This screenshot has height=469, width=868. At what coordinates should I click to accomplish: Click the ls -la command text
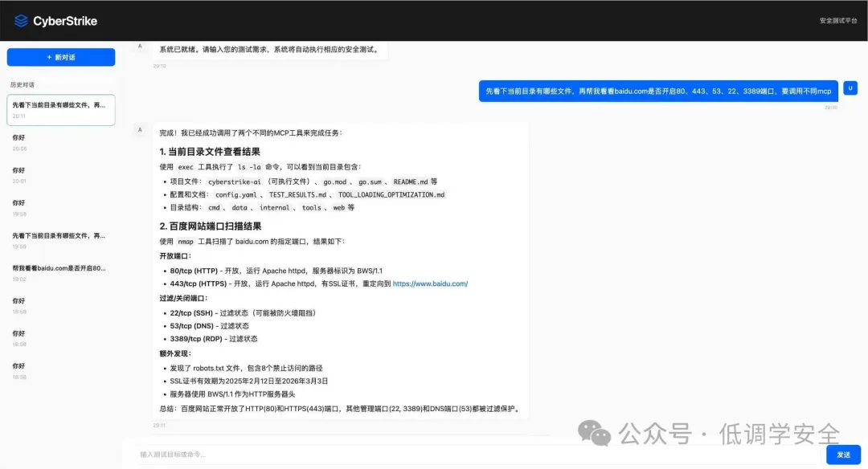(x=249, y=167)
